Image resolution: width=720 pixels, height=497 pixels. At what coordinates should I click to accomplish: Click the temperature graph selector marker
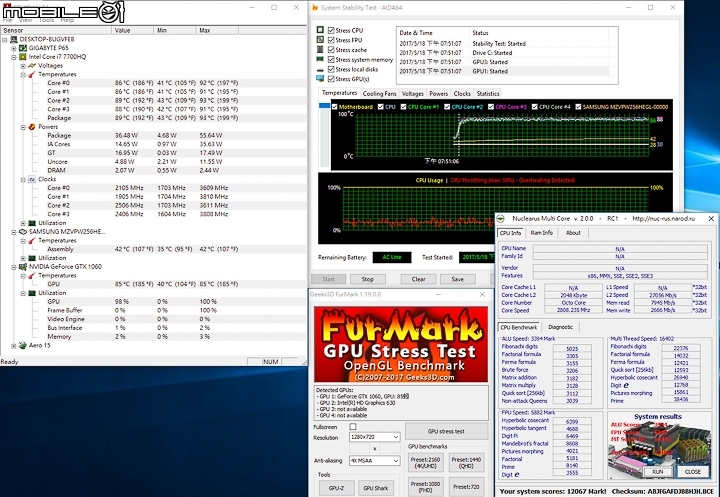(325, 106)
